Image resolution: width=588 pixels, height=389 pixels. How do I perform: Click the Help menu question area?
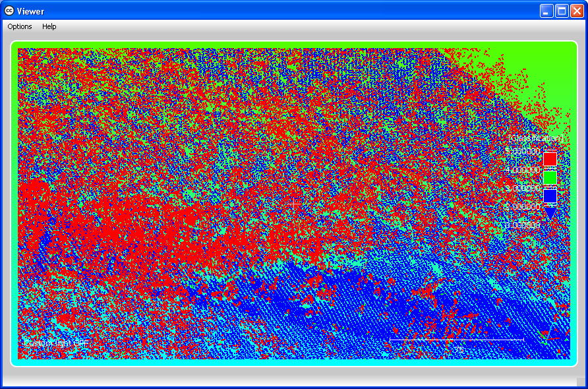[x=49, y=26]
